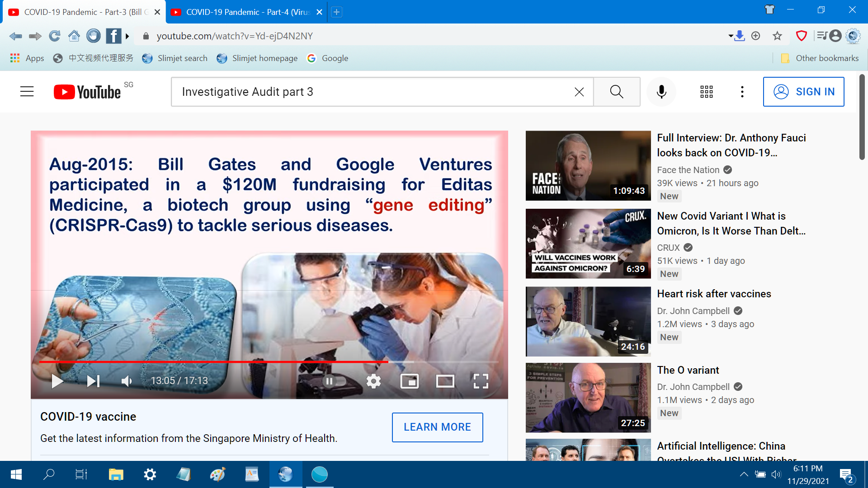Click the Slimjet globe menu icon
The width and height of the screenshot is (868, 488).
853,36
